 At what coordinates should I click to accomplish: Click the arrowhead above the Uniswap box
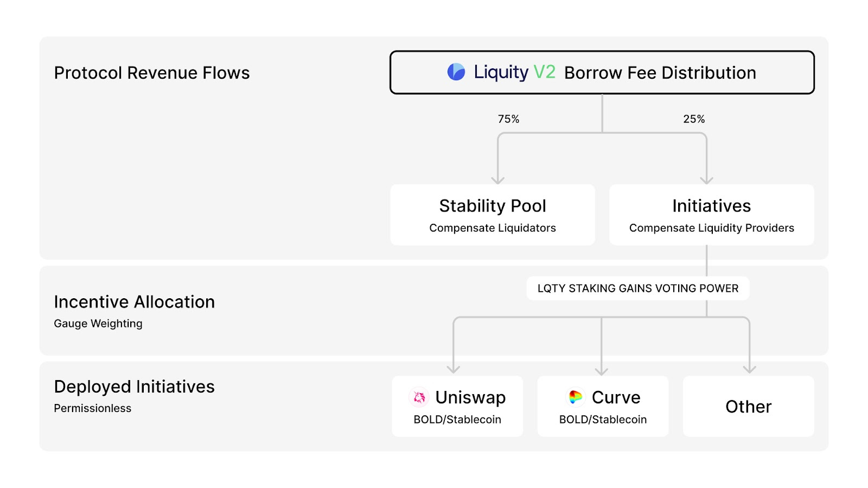click(x=454, y=369)
